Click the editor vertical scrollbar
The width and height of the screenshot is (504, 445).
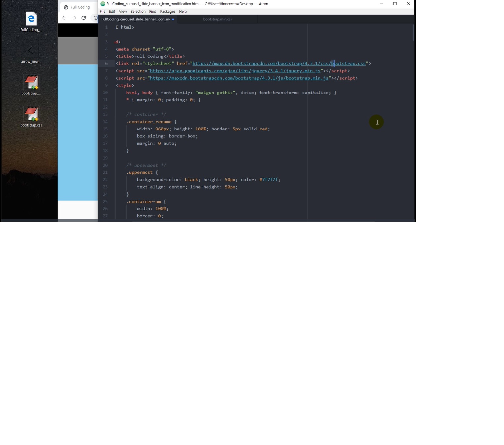413,33
